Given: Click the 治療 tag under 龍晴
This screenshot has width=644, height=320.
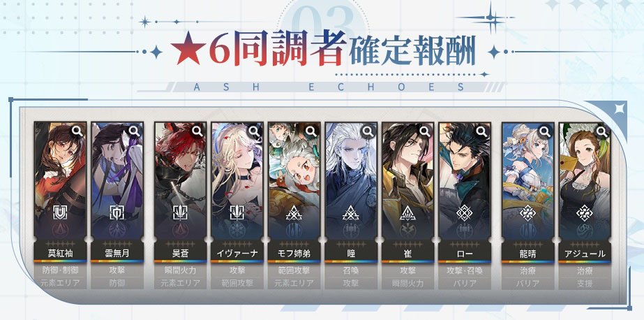Looking at the screenshot, I should coord(527,270).
